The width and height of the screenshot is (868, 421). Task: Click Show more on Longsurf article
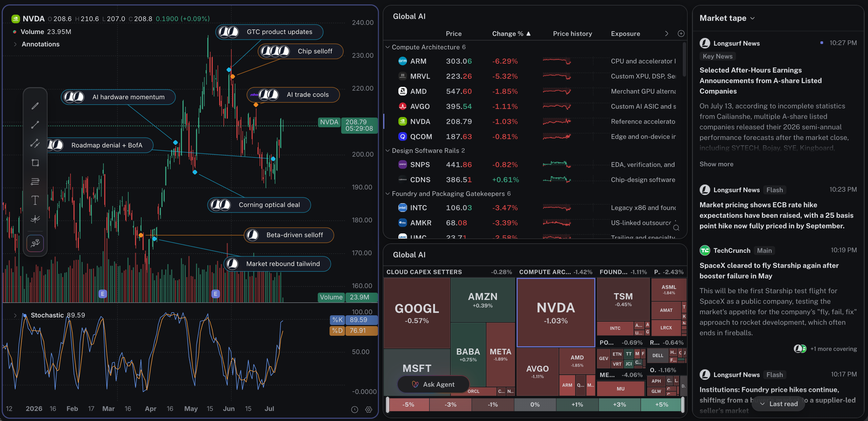coord(717,164)
